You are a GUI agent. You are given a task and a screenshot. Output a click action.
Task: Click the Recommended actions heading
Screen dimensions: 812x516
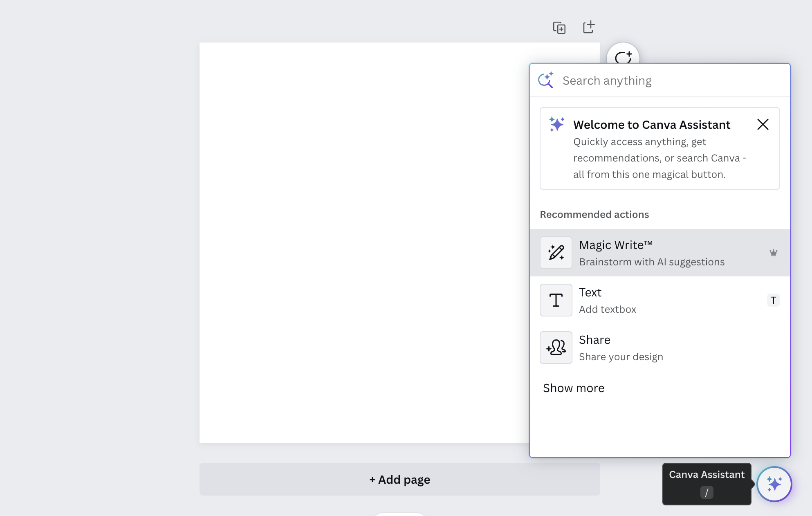(594, 215)
